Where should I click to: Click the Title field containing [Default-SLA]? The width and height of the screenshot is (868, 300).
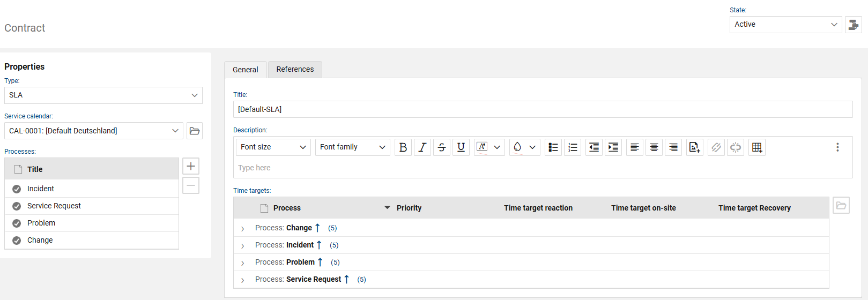[543, 109]
